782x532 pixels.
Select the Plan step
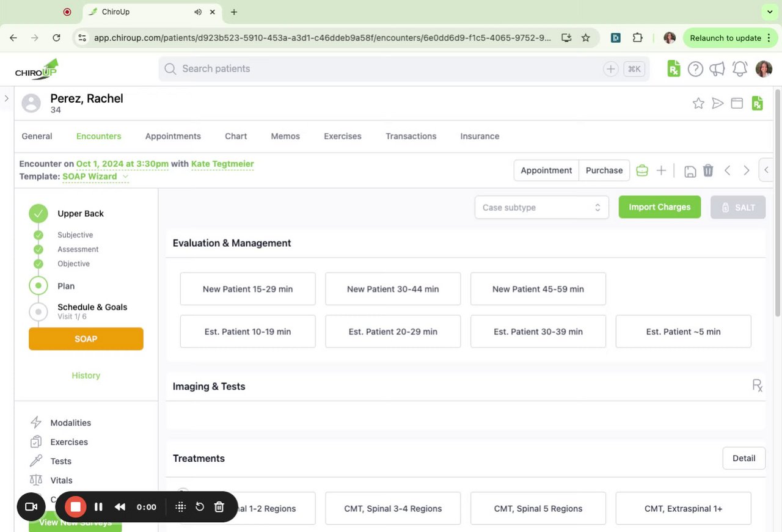click(66, 286)
